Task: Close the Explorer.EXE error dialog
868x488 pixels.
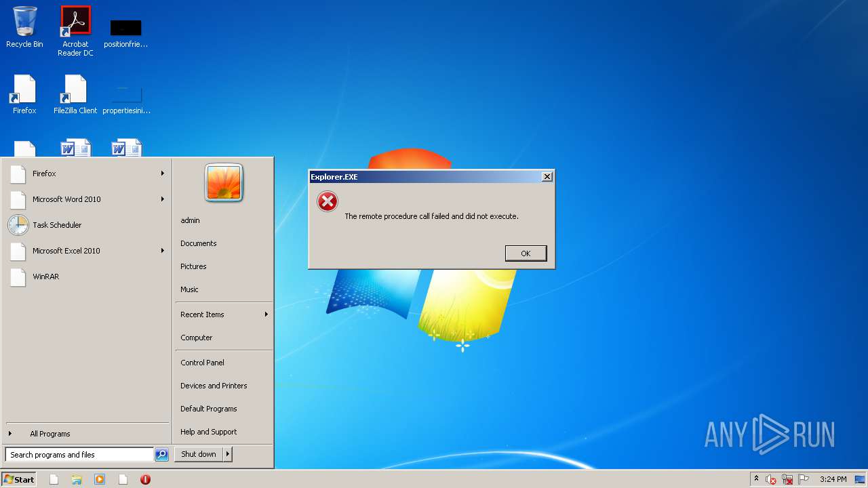Action: coord(547,177)
